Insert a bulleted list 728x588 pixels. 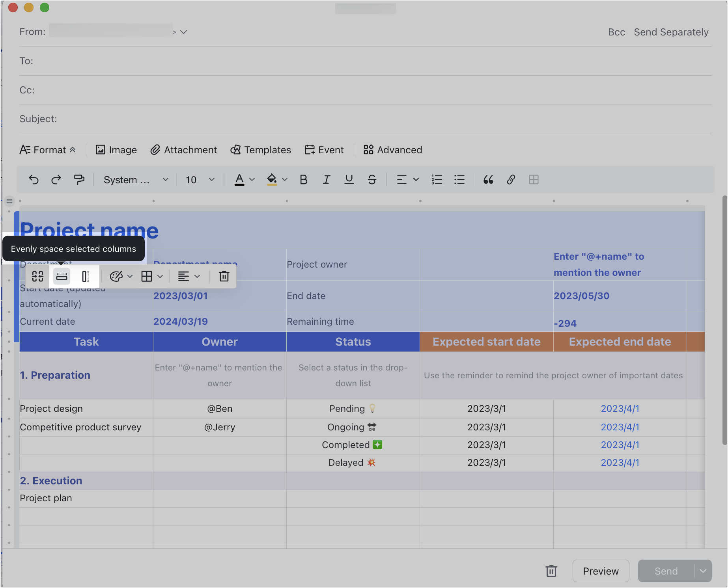tap(459, 180)
